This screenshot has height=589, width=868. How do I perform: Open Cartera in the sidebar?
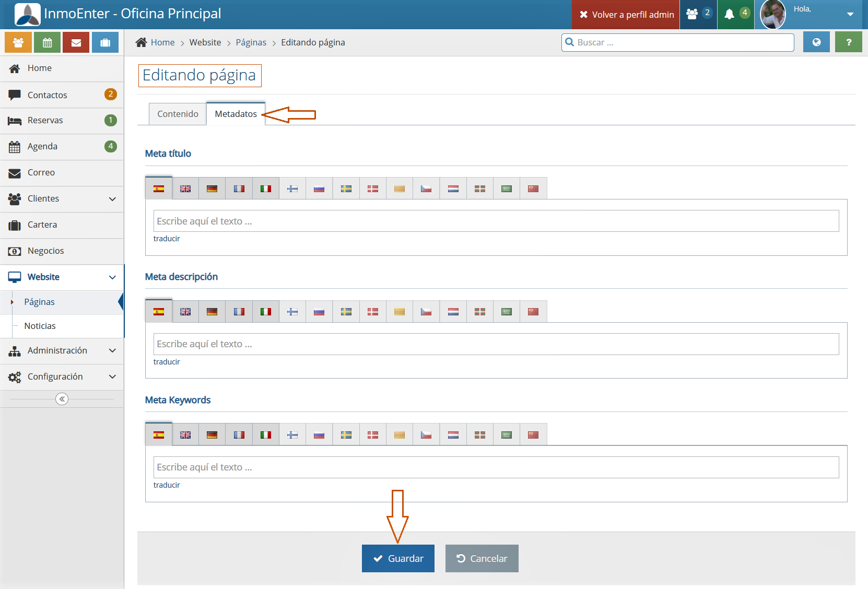tap(62, 225)
